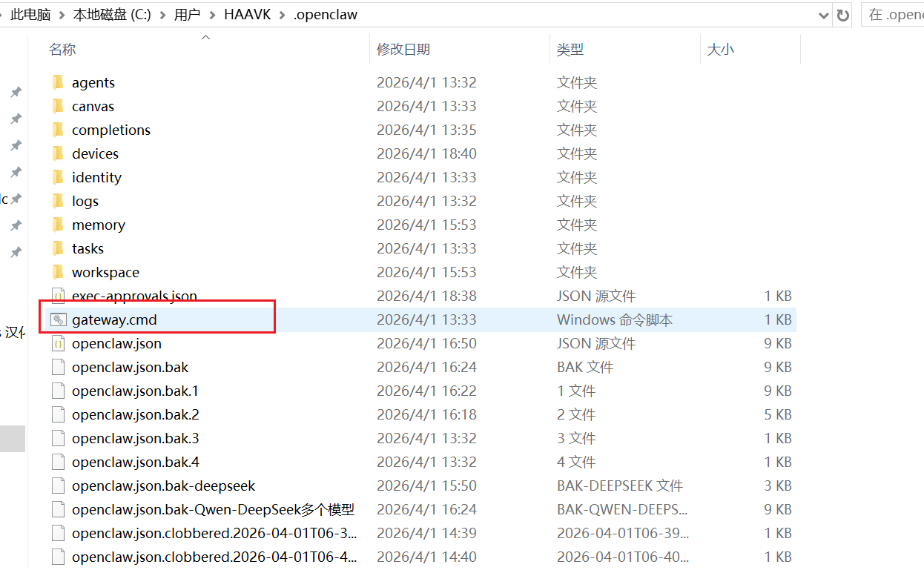Select the agents folder

pos(93,82)
